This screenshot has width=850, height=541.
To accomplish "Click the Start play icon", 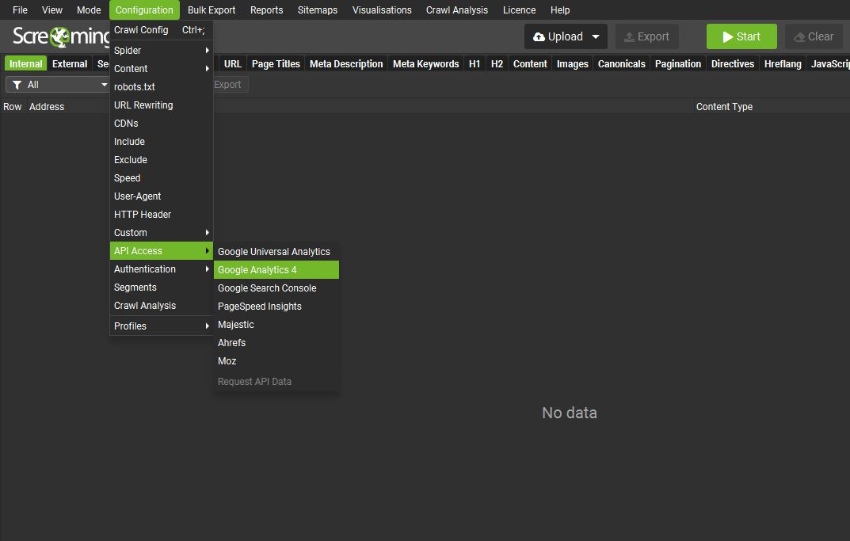I will click(727, 37).
